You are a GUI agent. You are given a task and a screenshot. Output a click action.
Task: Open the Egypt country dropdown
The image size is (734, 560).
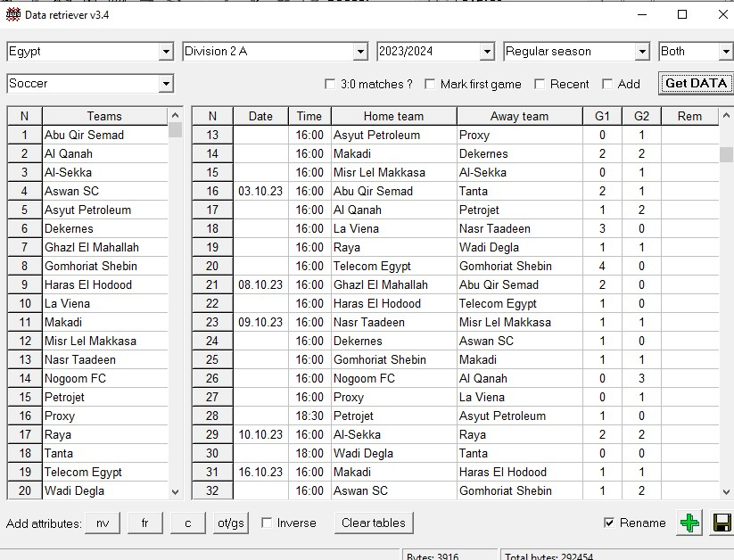pyautogui.click(x=166, y=52)
